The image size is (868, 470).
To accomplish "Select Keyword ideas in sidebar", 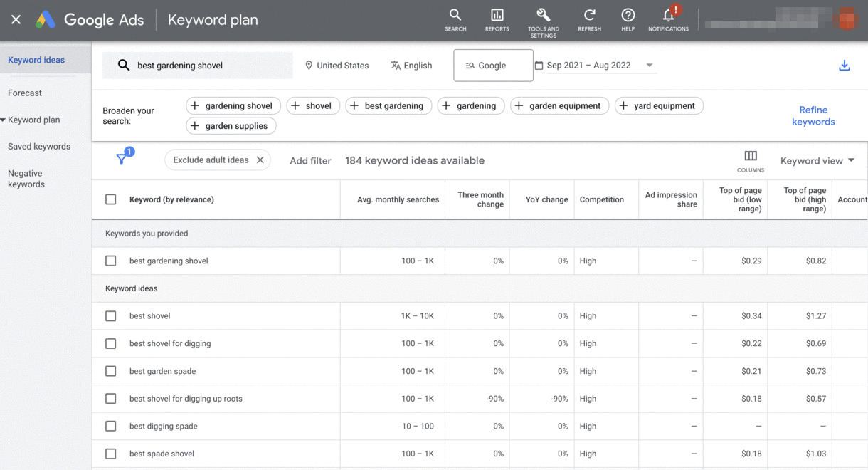I will point(46,60).
